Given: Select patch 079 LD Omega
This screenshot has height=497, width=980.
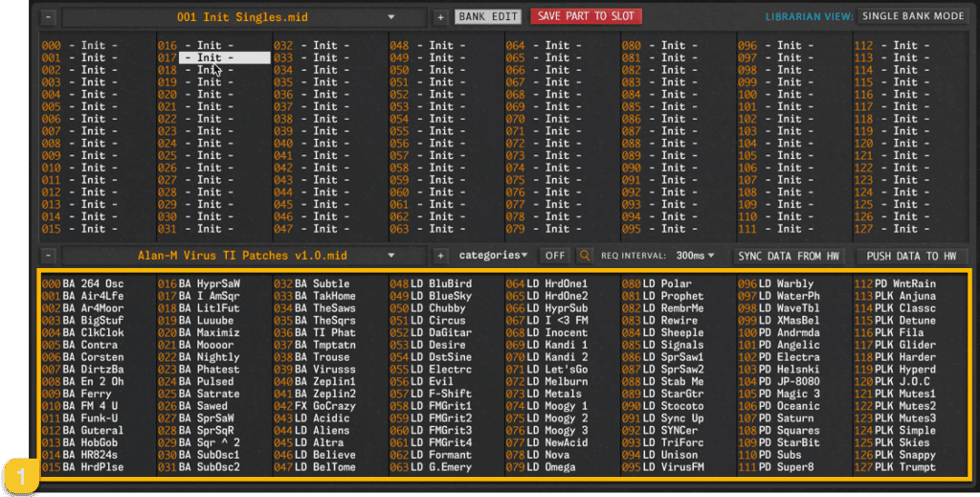Looking at the screenshot, I should coord(541,467).
